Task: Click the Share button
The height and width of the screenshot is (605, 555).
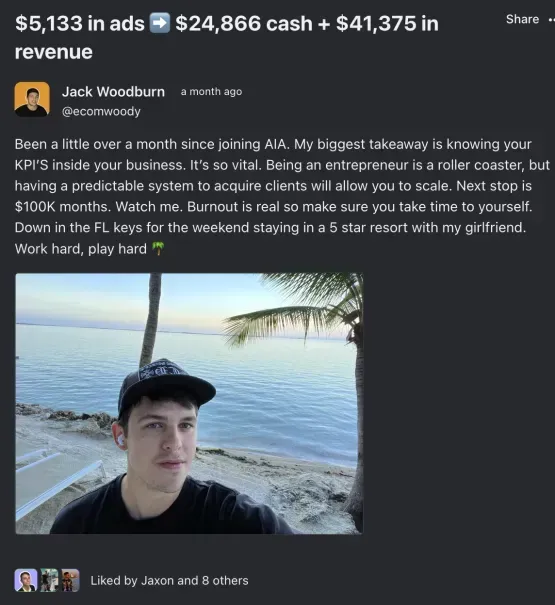Action: [522, 19]
